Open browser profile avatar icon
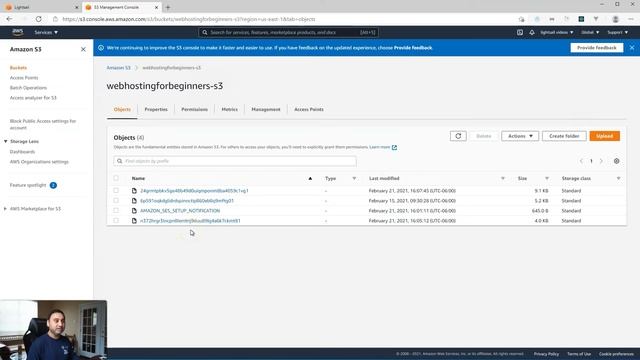The image size is (640, 360). coord(616,19)
